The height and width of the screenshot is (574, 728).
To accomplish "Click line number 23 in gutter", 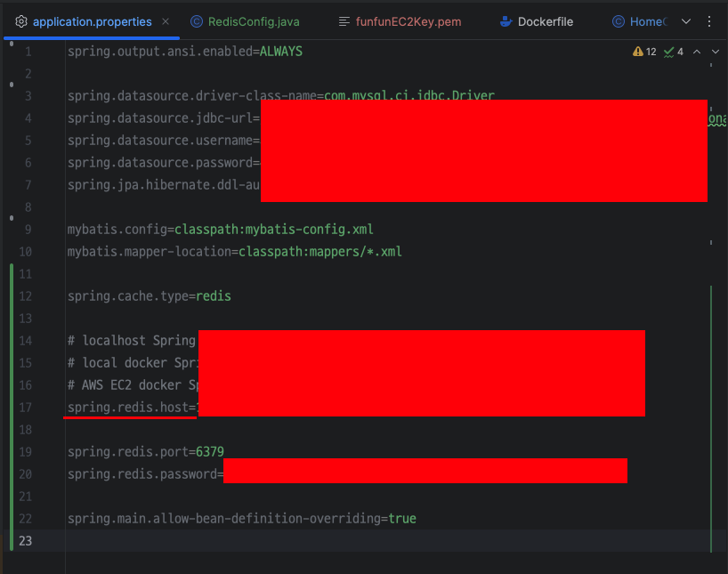I will 26,541.
